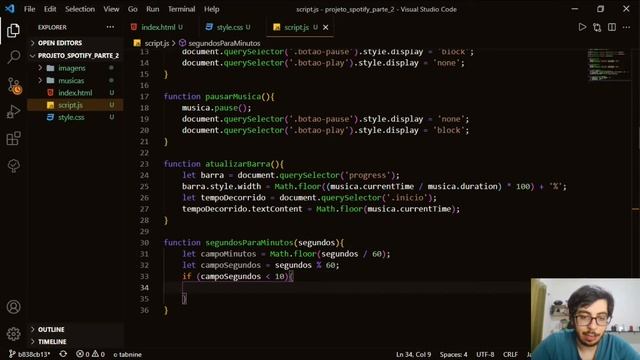Click Ln 34, Col 9 status entry

click(413, 354)
